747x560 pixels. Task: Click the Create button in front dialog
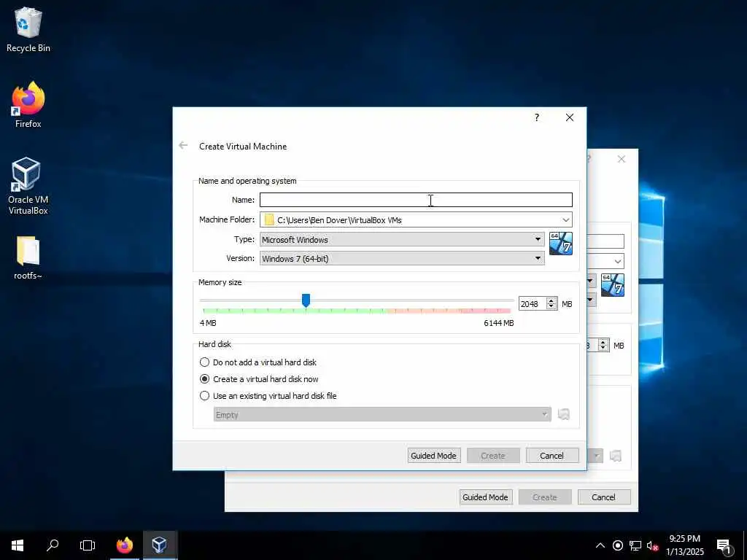coord(492,456)
